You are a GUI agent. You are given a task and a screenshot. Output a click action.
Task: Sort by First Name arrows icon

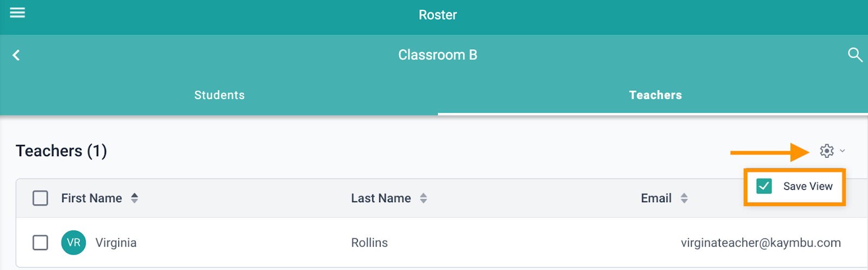click(x=135, y=198)
